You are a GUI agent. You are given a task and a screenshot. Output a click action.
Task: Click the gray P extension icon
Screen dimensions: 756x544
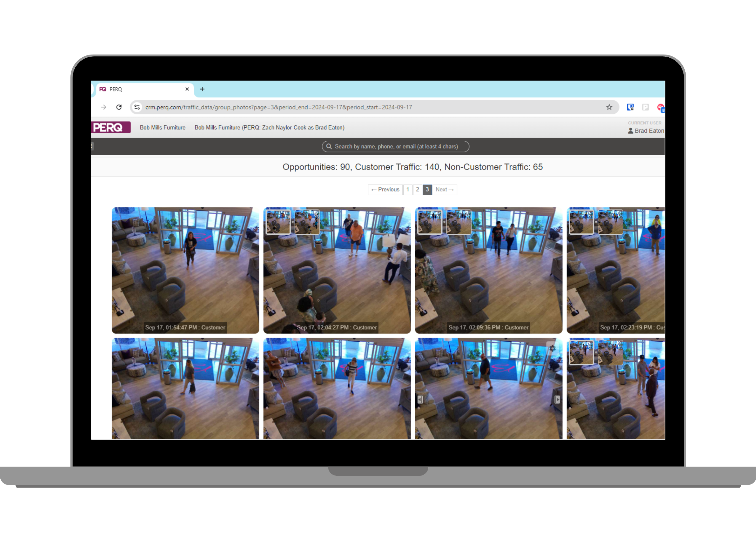coord(645,107)
